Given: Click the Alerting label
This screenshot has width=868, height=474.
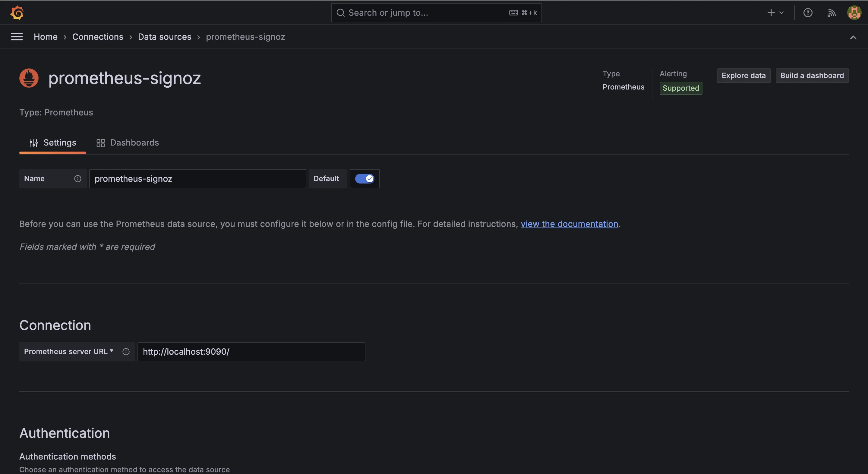Looking at the screenshot, I should (x=673, y=74).
